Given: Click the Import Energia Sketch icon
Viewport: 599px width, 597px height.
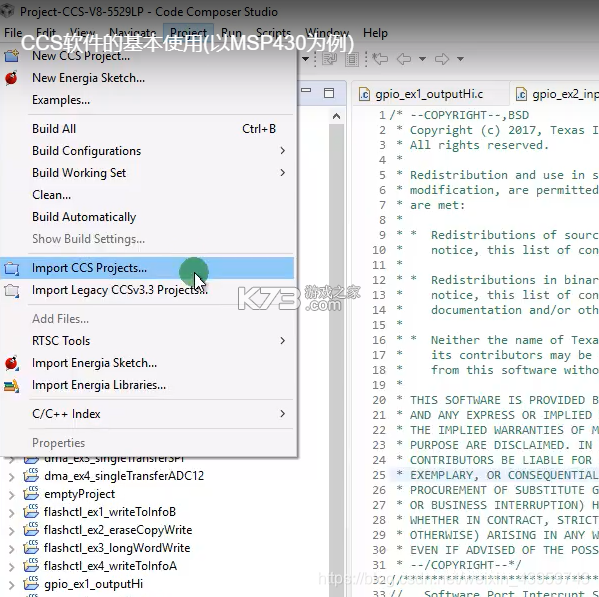Looking at the screenshot, I should [x=11, y=363].
